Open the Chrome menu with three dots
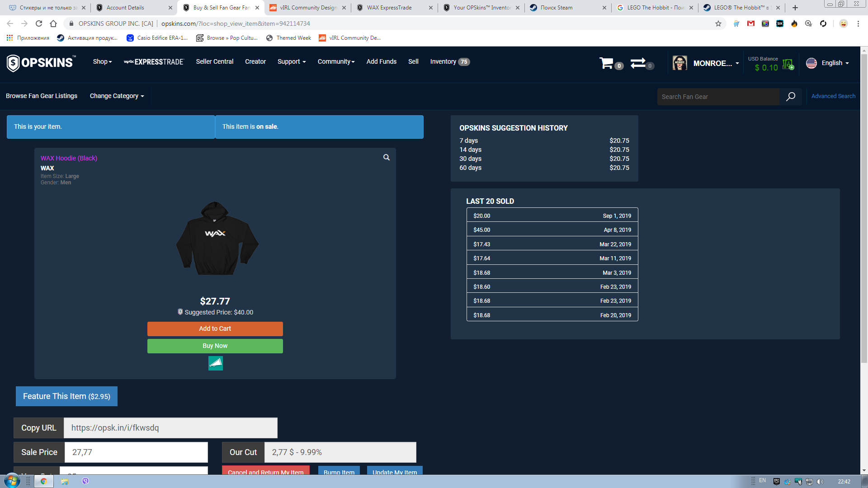The image size is (868, 488). click(x=858, y=23)
